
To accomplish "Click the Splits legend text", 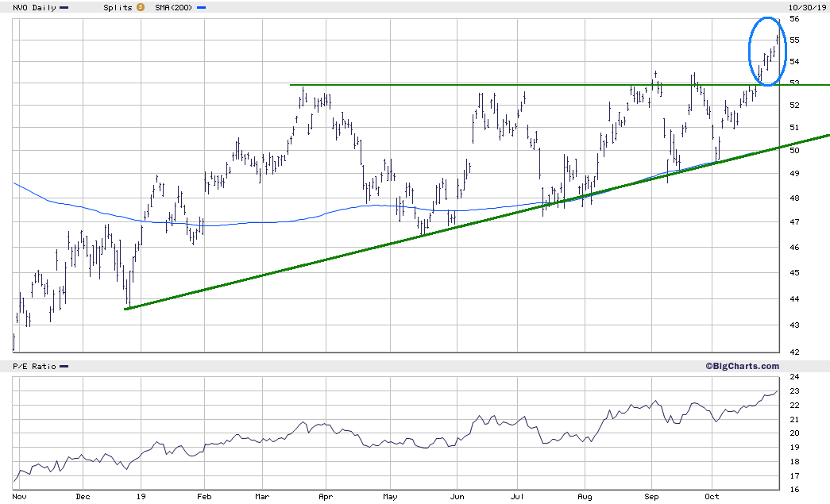I will (x=118, y=8).
